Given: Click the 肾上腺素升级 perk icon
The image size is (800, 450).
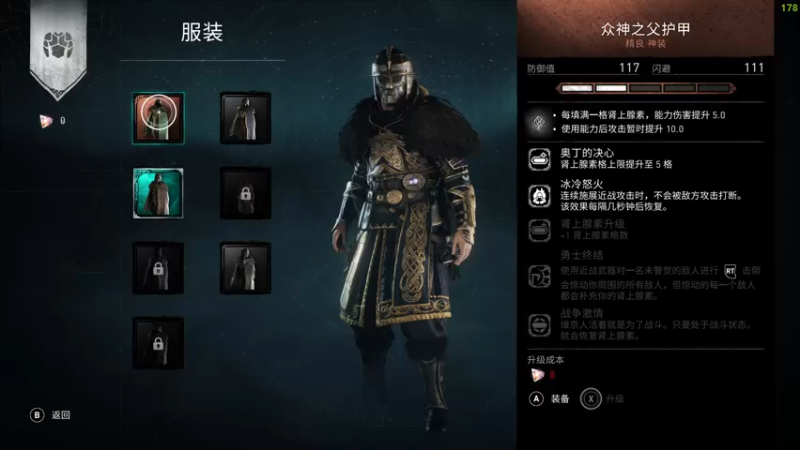Looking at the screenshot, I should (x=539, y=230).
